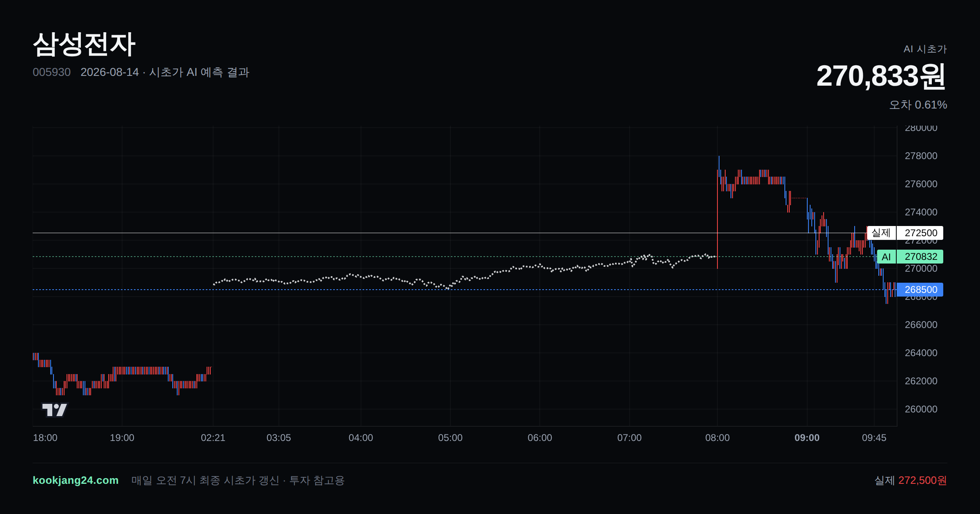Click the 02:21 time axis label
Image resolution: width=980 pixels, height=514 pixels.
click(213, 438)
